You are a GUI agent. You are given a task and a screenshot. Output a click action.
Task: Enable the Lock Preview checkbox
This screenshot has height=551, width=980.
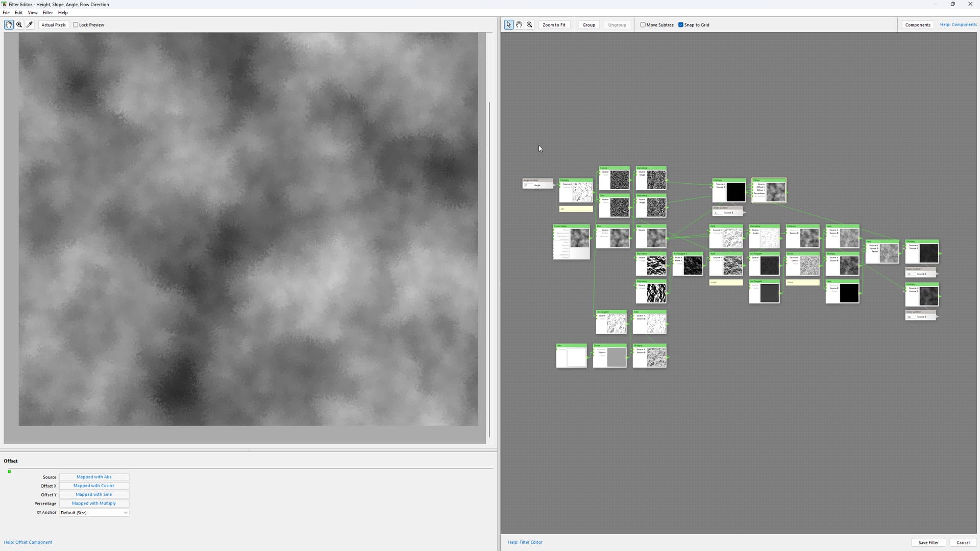pos(76,24)
